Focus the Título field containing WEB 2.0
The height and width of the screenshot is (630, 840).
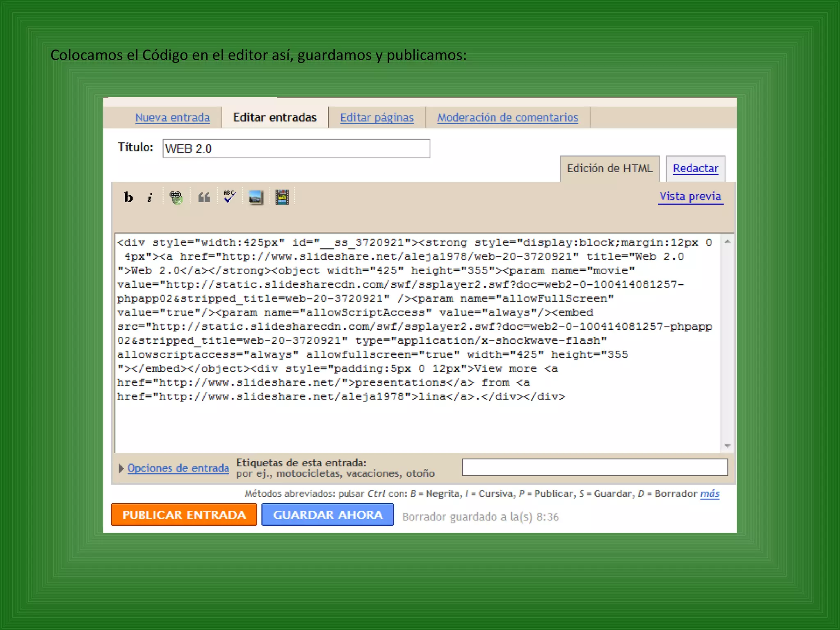pyautogui.click(x=296, y=148)
